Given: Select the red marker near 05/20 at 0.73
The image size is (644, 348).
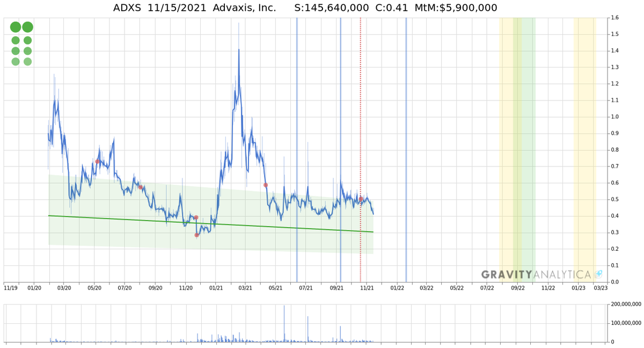Looking at the screenshot, I should [98, 161].
